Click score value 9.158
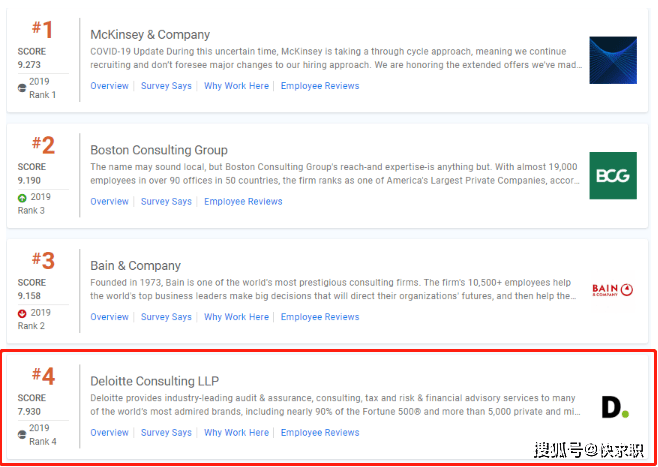Image resolution: width=658 pixels, height=467 pixels. [29, 296]
